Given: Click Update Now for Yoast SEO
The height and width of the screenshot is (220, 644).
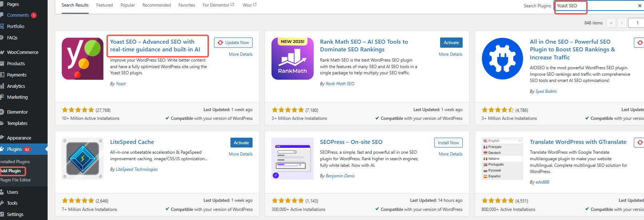Looking at the screenshot, I should click(233, 43).
